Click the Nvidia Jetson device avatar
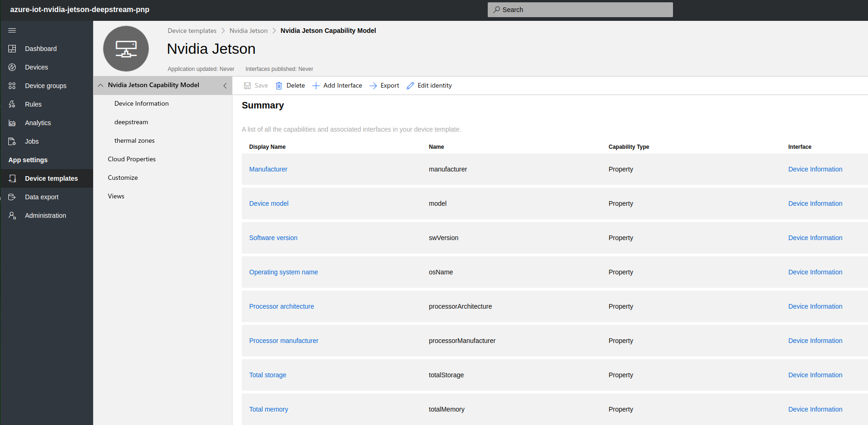Screen dimensions: 868x425 126,49
